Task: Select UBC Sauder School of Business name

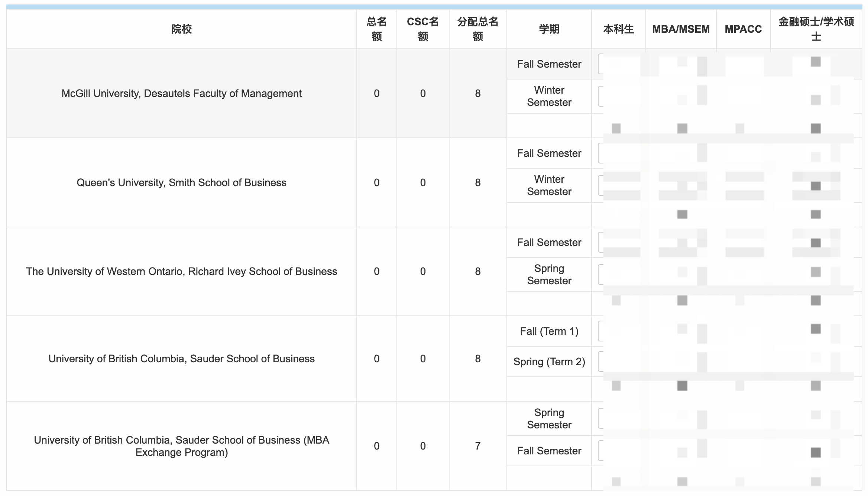Action: [181, 359]
